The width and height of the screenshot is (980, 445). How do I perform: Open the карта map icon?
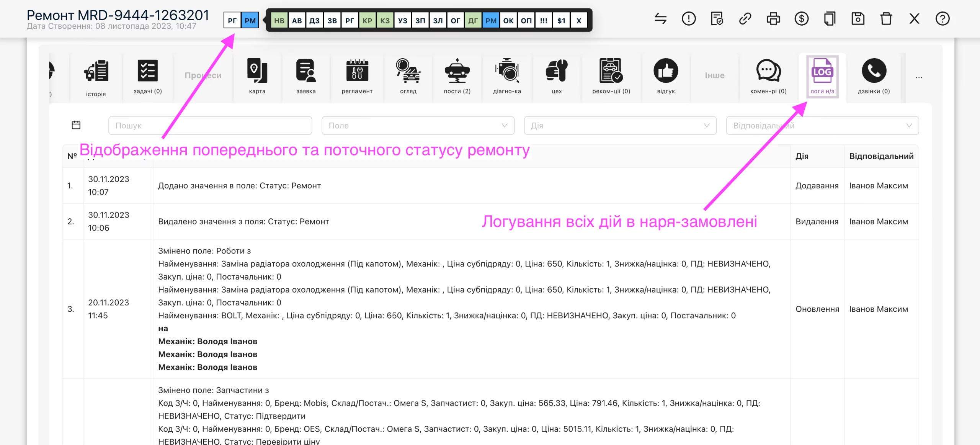[257, 76]
